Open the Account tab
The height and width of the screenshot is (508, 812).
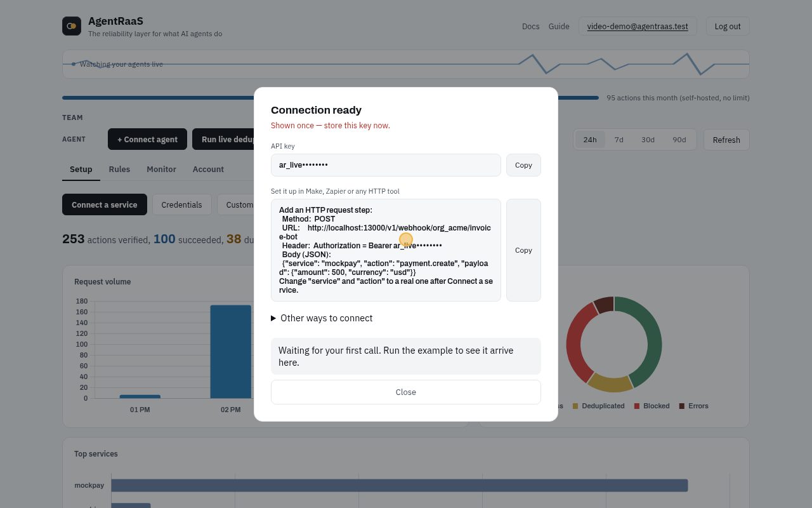point(208,170)
